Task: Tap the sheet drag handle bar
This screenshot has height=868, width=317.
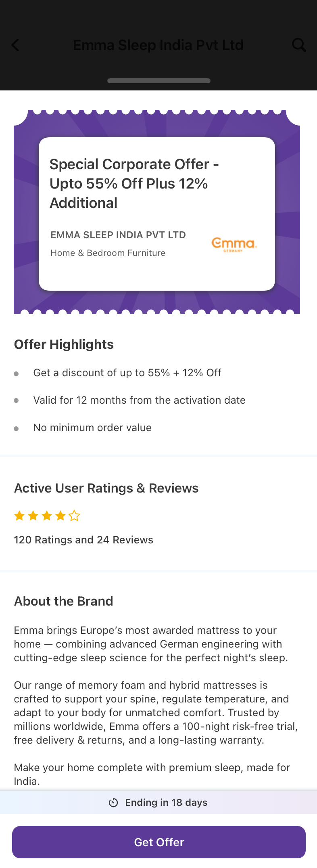Action: coord(159,81)
